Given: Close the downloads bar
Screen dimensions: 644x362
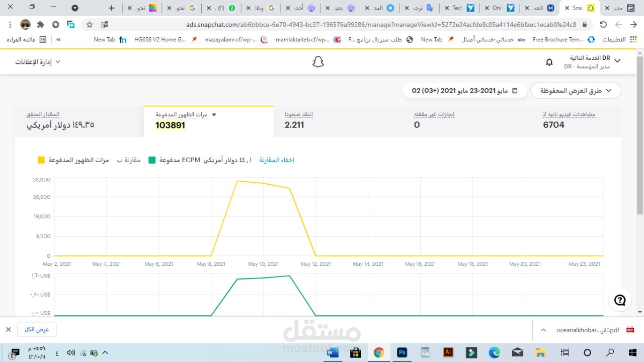Looking at the screenshot, I should click(9, 329).
